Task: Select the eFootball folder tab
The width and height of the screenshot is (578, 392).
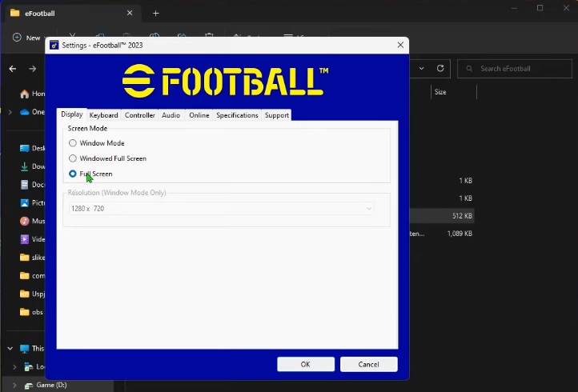Action: 72,14
